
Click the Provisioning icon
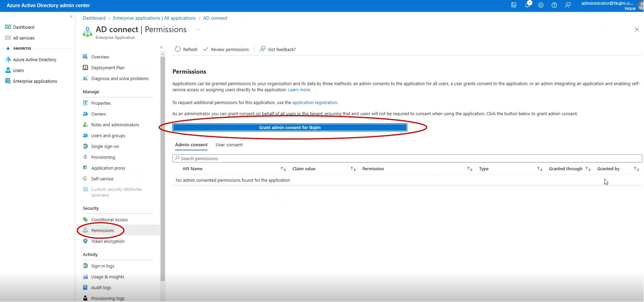[x=85, y=157]
